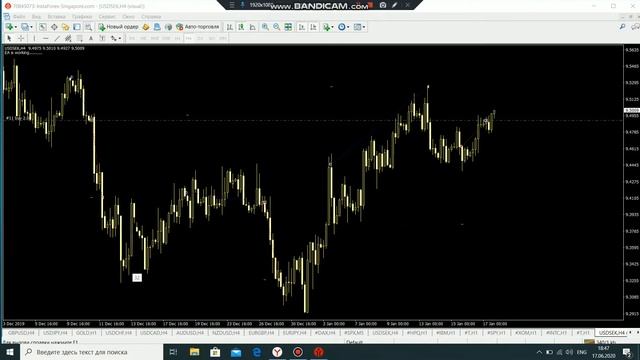Select the Vertical Line drawing tool
Image resolution: width=640 pixels, height=360 pixels.
point(34,38)
